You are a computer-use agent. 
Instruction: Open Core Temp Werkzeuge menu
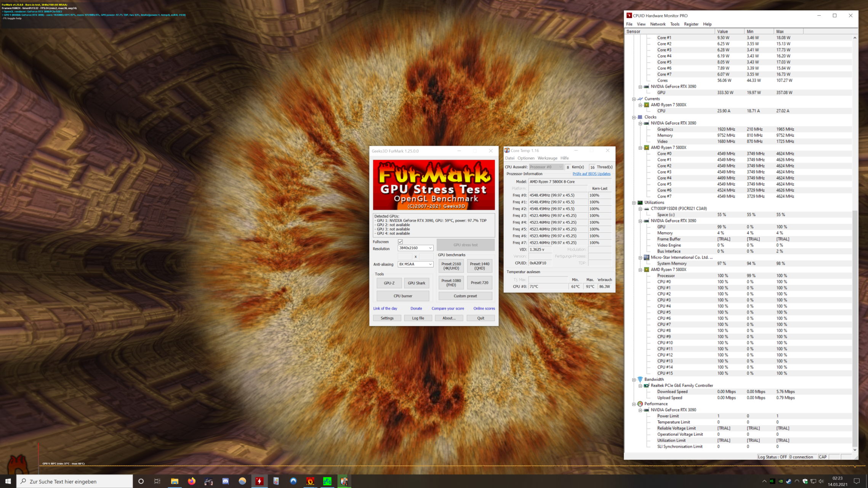[547, 158]
